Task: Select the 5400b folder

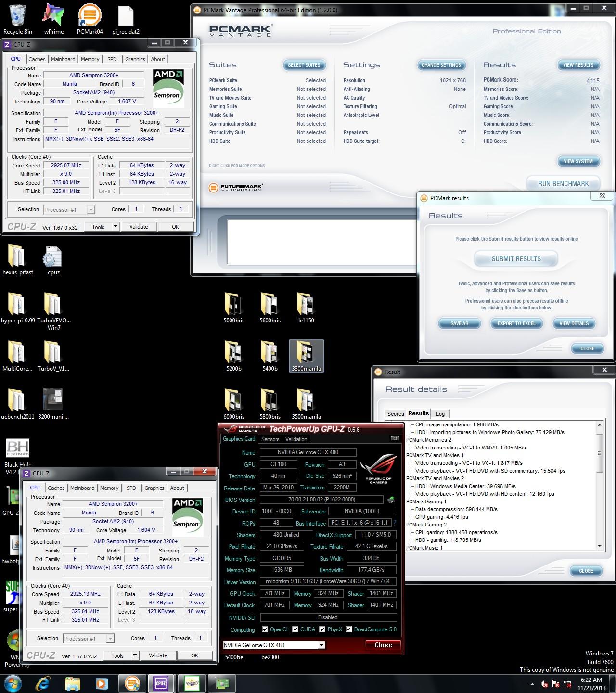Action: 270,356
